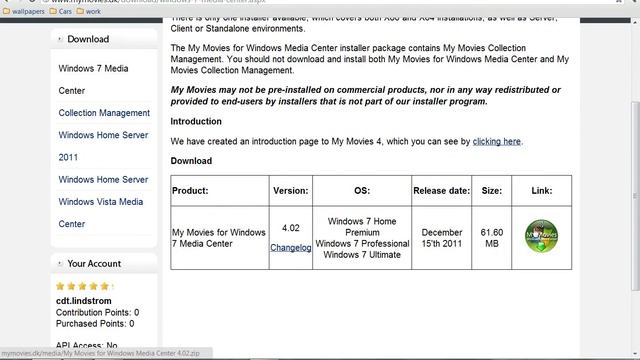
Task: Open the work bookmark folder
Action: pyautogui.click(x=89, y=11)
